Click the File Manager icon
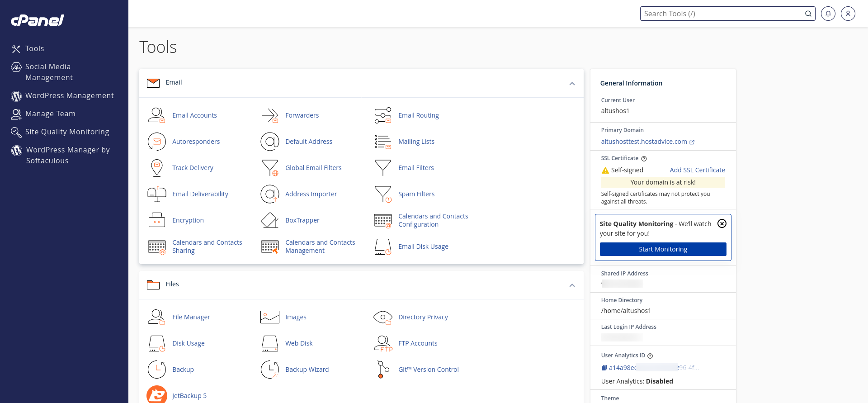Screen dimensions: 868x403 156,317
